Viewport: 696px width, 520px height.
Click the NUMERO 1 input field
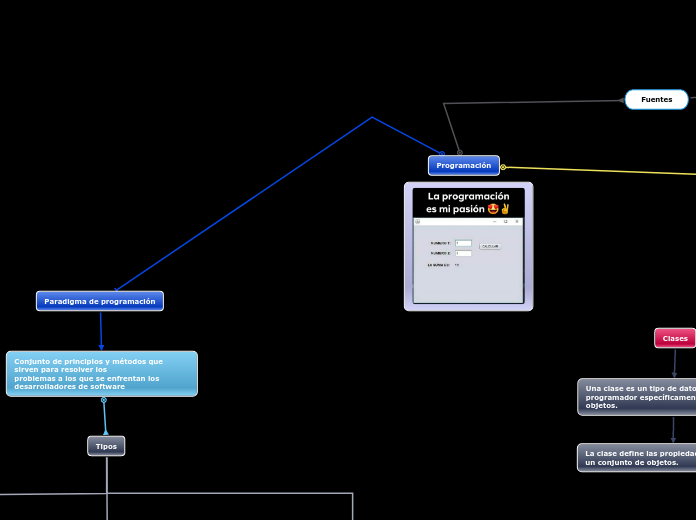(463, 243)
